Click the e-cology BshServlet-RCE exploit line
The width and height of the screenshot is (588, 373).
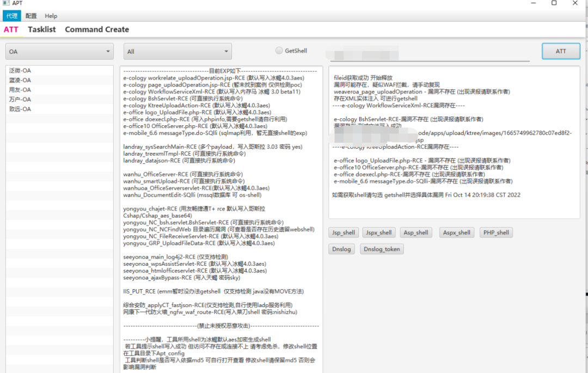[183, 99]
